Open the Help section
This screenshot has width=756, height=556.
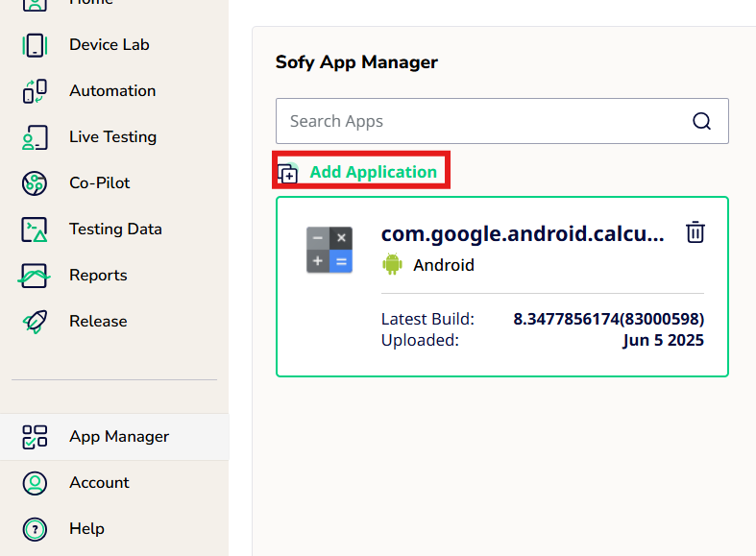coord(86,528)
